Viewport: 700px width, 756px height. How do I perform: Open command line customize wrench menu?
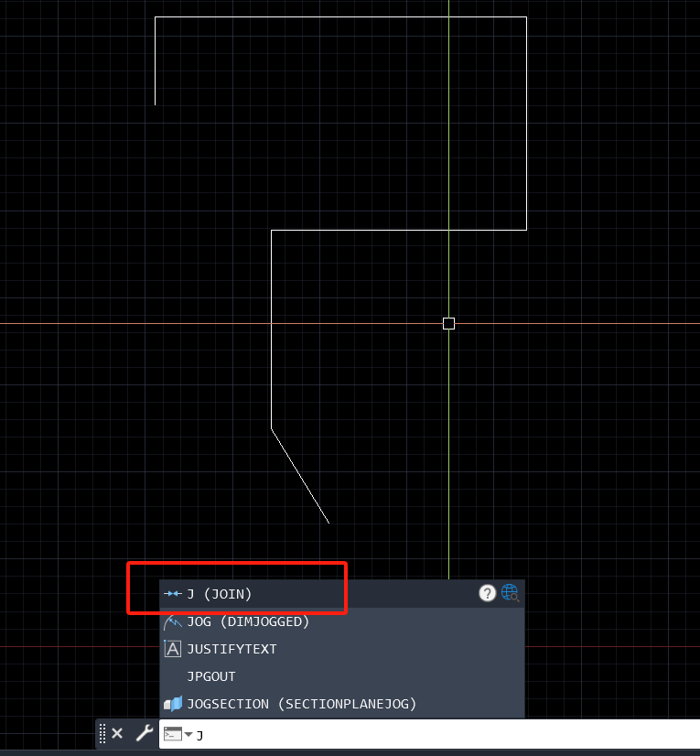click(144, 733)
